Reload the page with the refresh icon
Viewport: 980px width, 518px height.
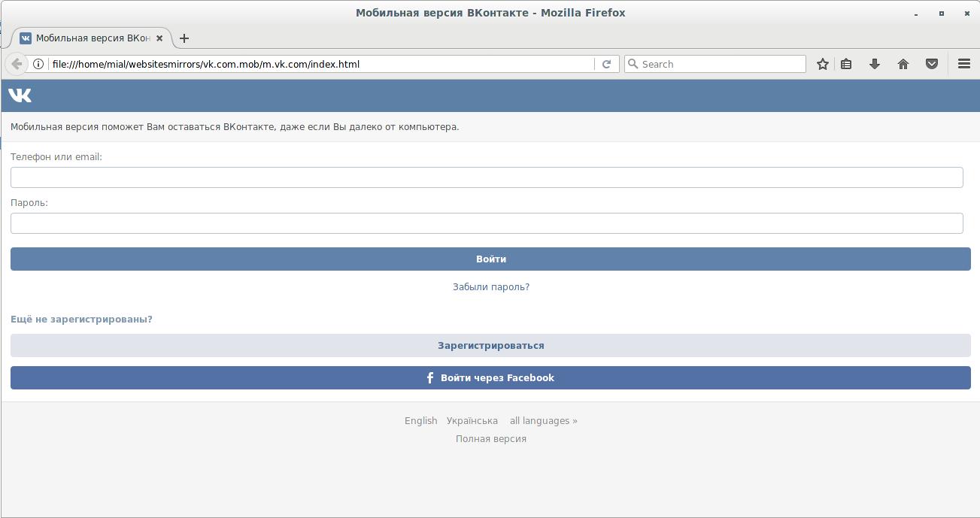(606, 64)
